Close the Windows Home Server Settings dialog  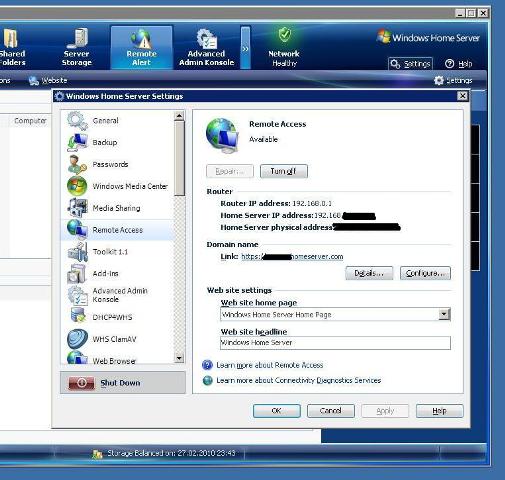click(462, 96)
